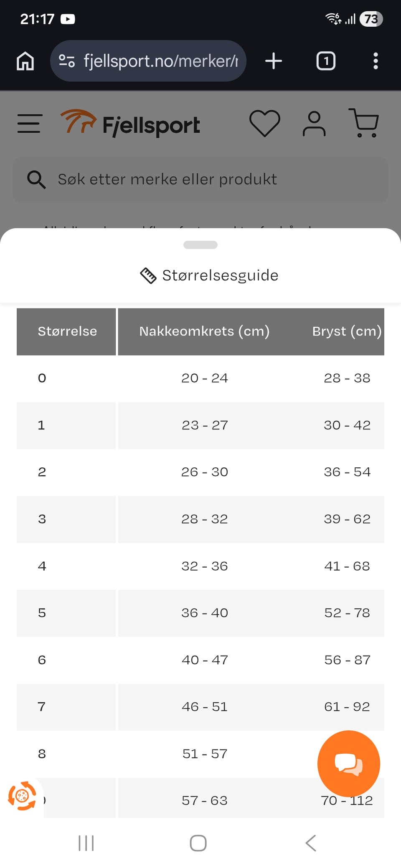
Task: Click the address bar URL
Action: (161, 61)
